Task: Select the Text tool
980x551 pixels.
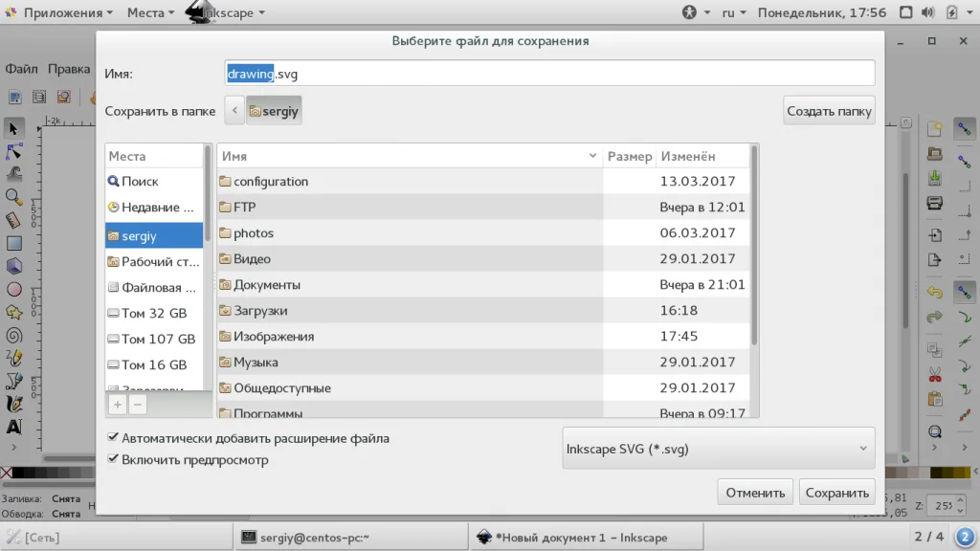Action: pos(13,428)
